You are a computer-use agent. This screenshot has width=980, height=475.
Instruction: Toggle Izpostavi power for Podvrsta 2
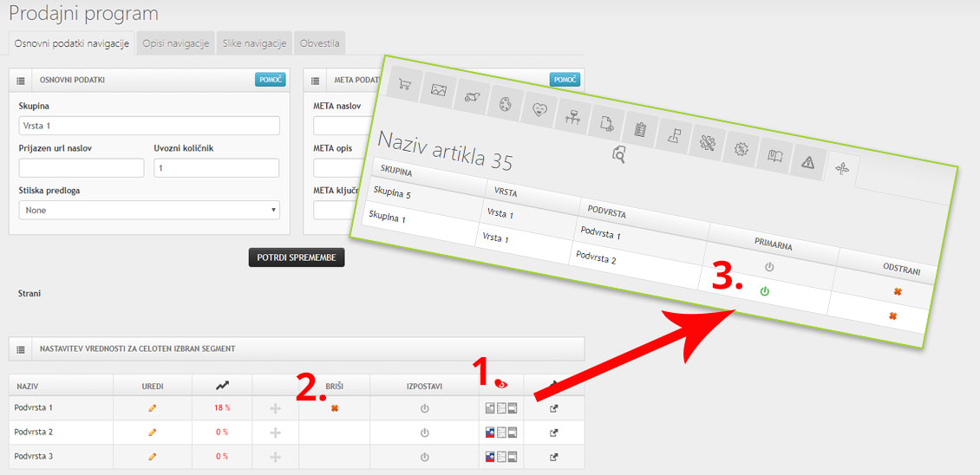(x=424, y=433)
